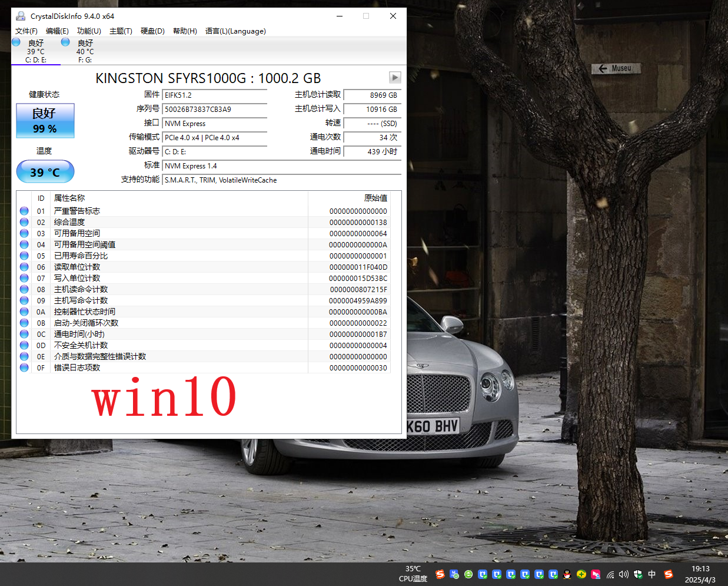The width and height of the screenshot is (728, 586).
Task: Open the Wi-Fi network tray icon
Action: pos(610,574)
